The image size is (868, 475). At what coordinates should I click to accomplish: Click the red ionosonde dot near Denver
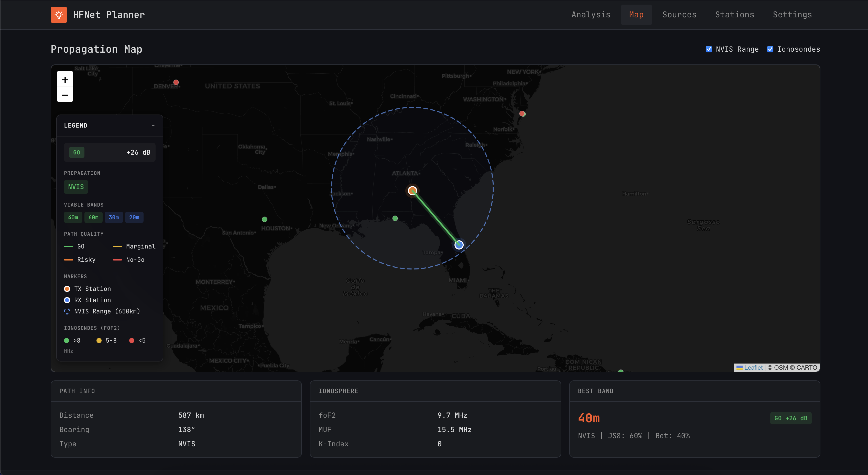coord(176,82)
